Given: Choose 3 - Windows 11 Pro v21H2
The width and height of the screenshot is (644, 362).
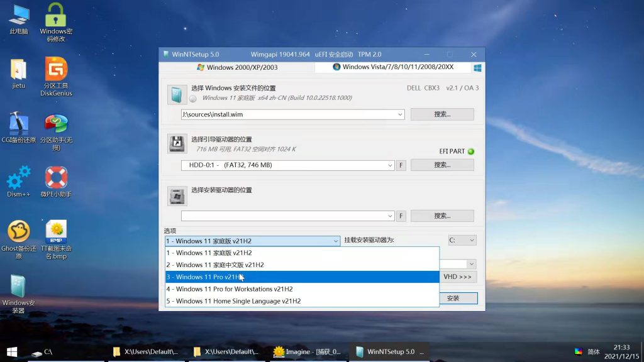Looking at the screenshot, I should (302, 277).
